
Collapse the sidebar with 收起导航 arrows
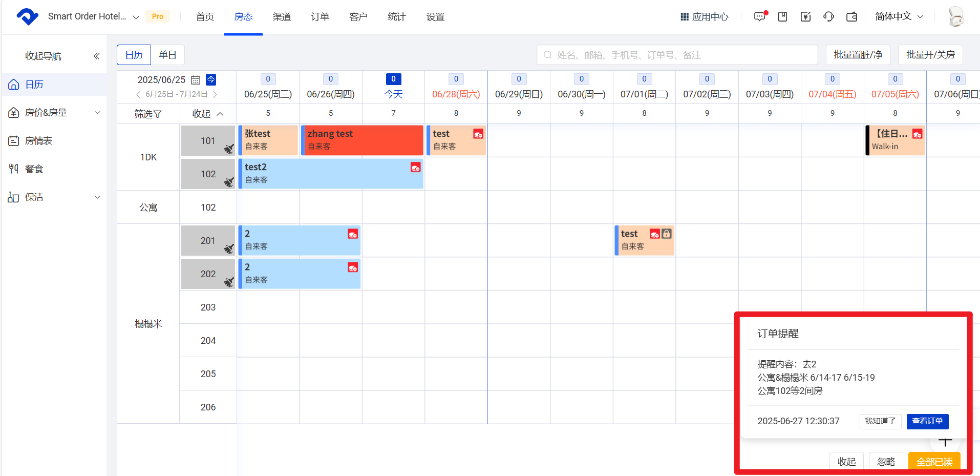96,56
